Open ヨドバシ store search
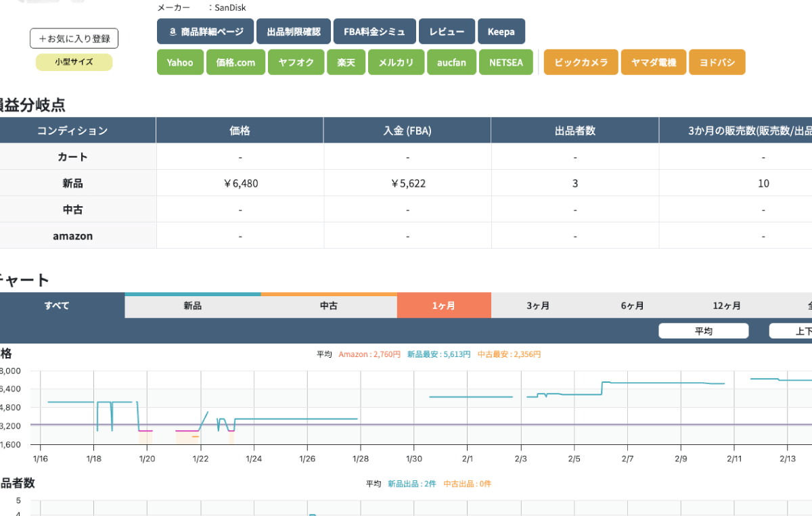Image resolution: width=812 pixels, height=516 pixels. [717, 62]
